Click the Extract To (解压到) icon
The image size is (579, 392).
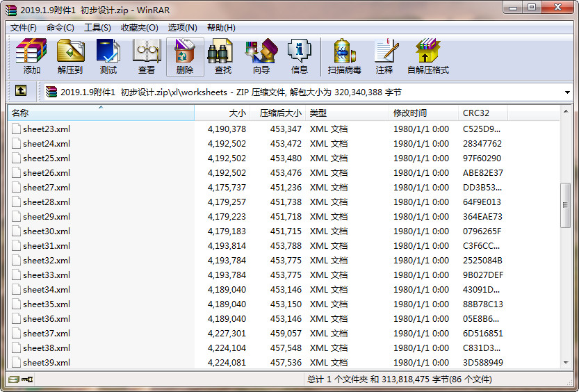70,56
